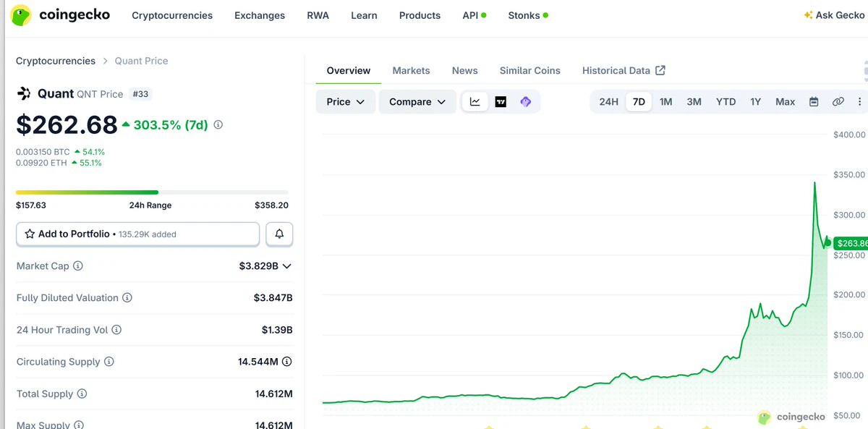Expand the Market Cap $3.829B chevron
The image size is (868, 429).
pos(286,266)
